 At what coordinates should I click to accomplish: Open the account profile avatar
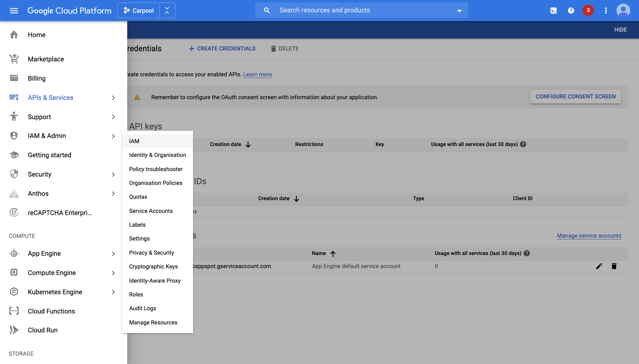pyautogui.click(x=623, y=10)
